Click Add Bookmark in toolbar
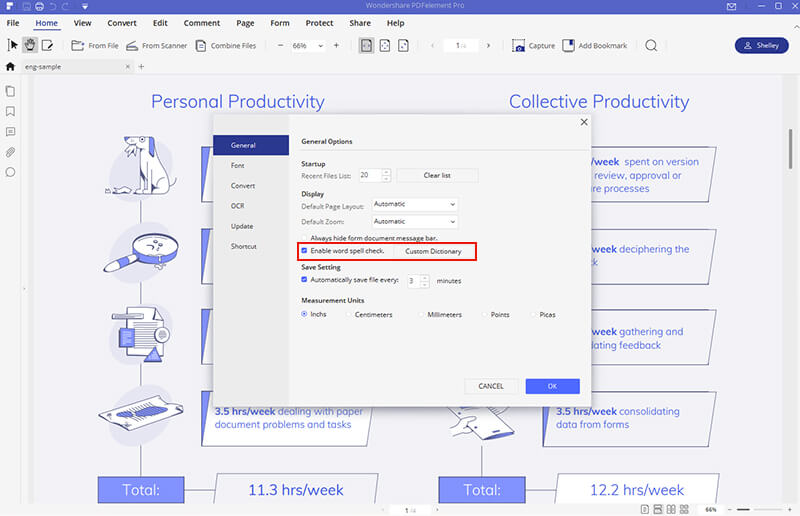This screenshot has height=516, width=800. pos(594,45)
